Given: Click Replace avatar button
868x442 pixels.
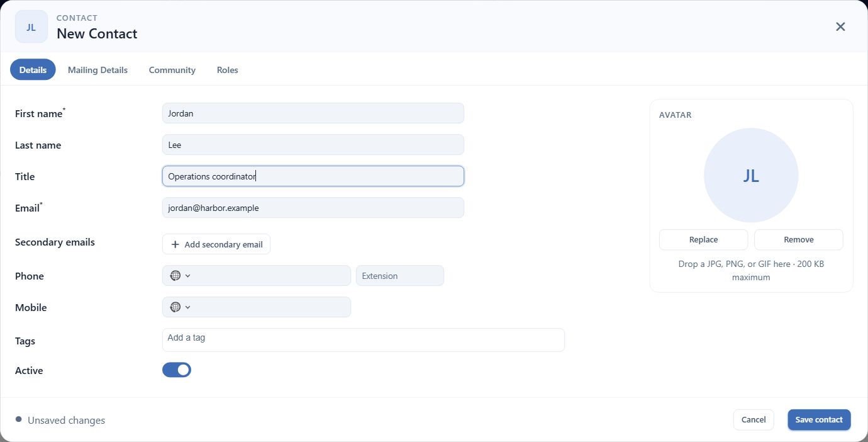Looking at the screenshot, I should point(703,240).
